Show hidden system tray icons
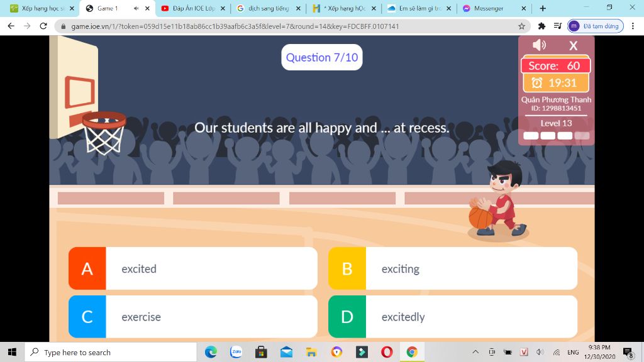644x362 pixels. [475, 352]
